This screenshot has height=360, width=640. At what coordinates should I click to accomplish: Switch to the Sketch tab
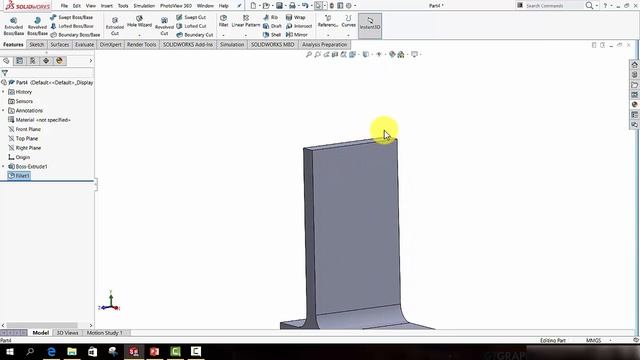36,44
